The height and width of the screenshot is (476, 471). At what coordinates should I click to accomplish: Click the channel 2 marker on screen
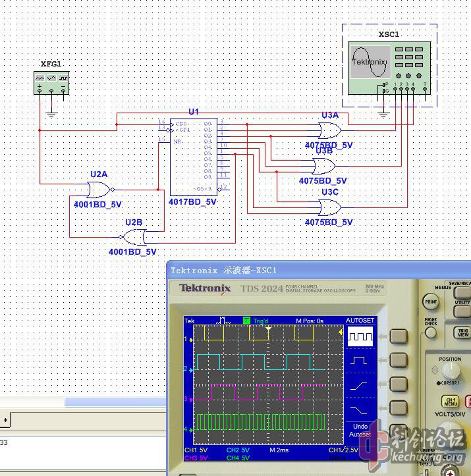click(x=188, y=369)
